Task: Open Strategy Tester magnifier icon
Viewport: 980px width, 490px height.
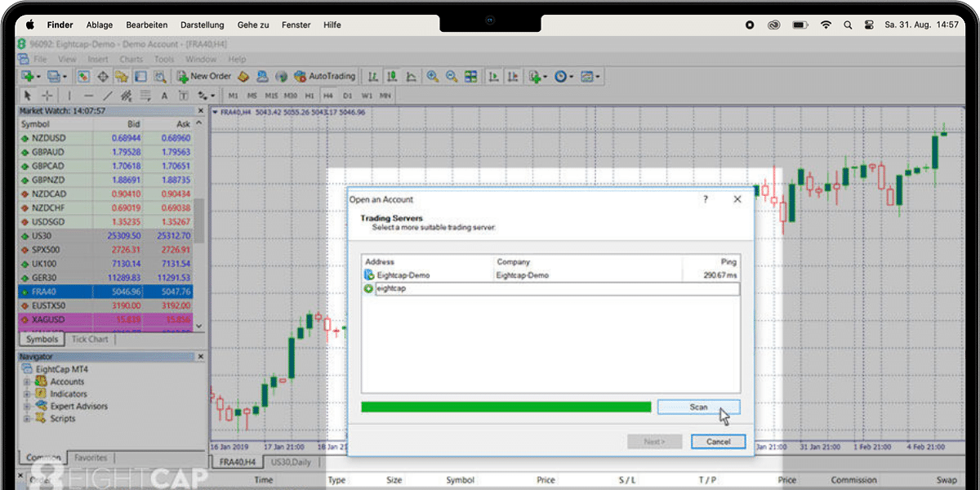Action: pyautogui.click(x=160, y=77)
